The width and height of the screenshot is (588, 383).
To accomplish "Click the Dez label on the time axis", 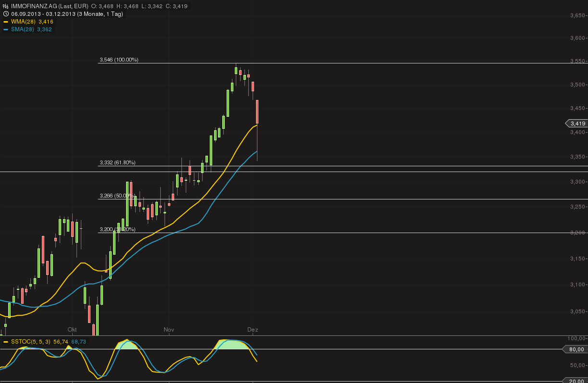I will pyautogui.click(x=253, y=330).
